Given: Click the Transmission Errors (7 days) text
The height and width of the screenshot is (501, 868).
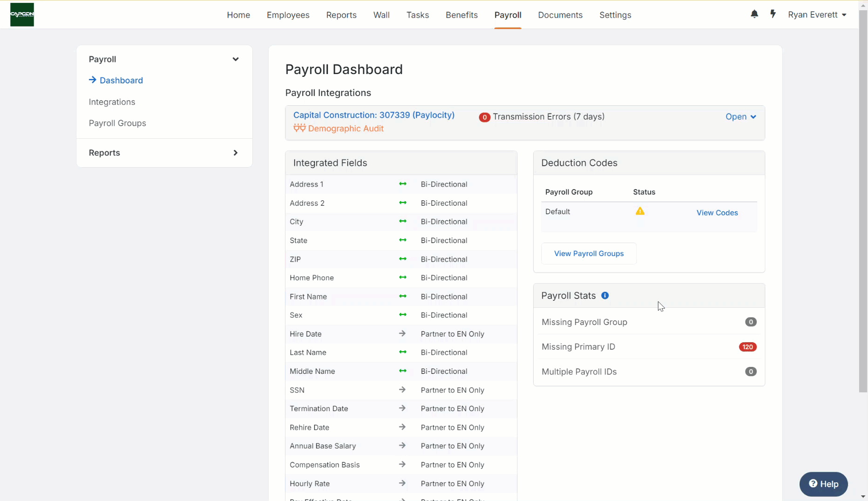Looking at the screenshot, I should coord(549,116).
